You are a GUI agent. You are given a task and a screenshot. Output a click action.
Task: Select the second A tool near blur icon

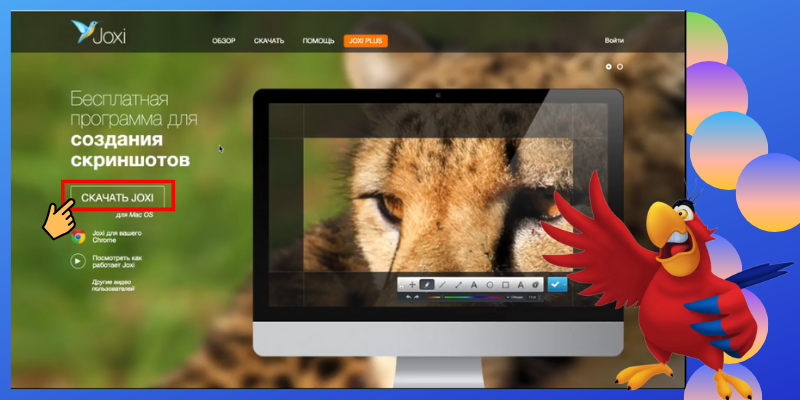point(521,285)
